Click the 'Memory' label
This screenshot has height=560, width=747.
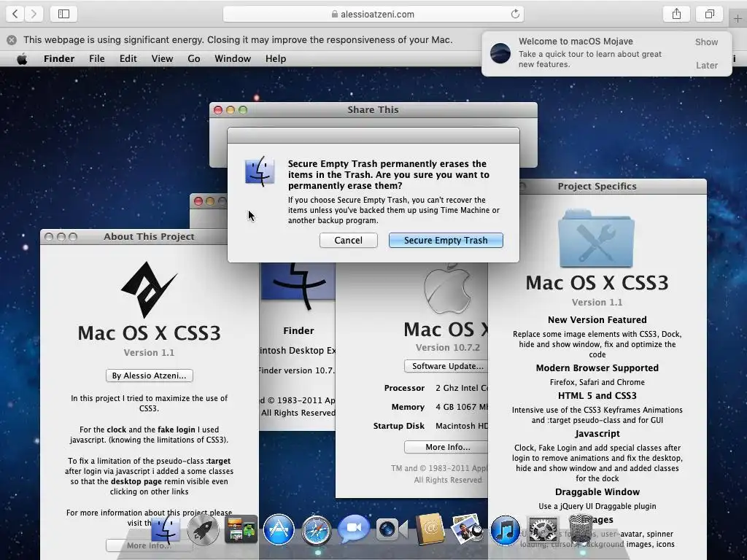click(x=408, y=407)
